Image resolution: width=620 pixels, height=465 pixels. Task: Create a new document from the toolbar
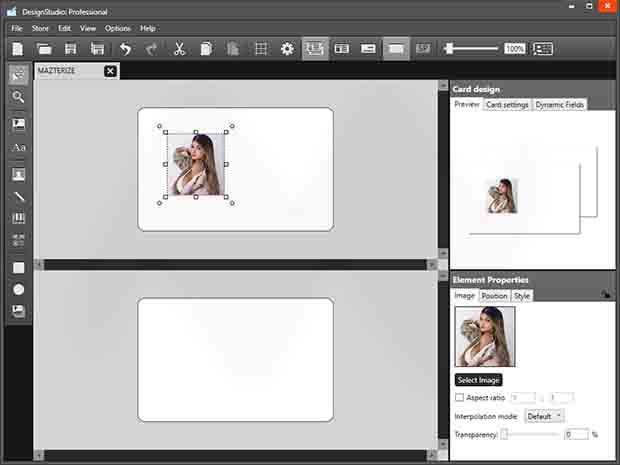point(18,49)
